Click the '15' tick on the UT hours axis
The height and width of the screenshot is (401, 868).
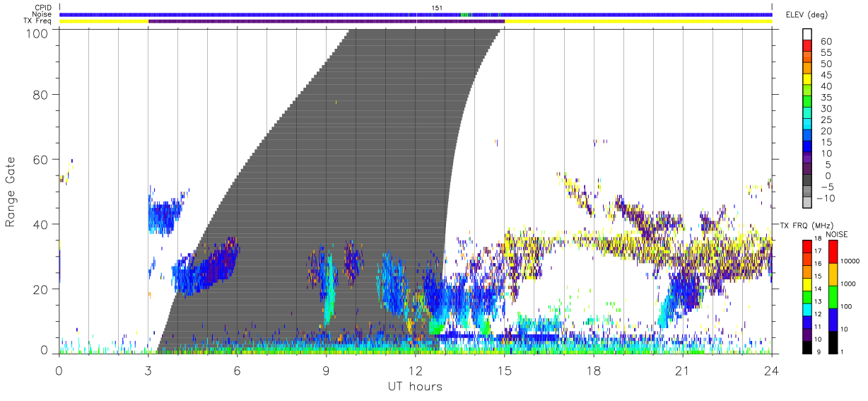(505, 370)
